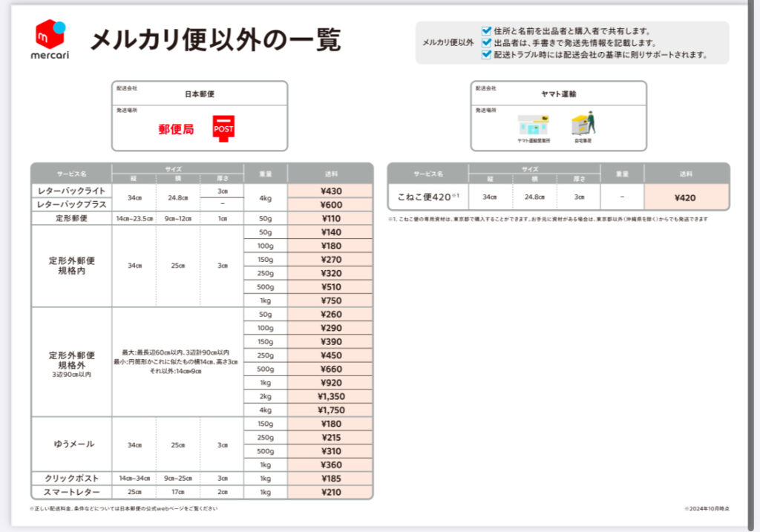Click the 日本郵便 carrier name
Screen dimensions: 760x532
(199, 94)
